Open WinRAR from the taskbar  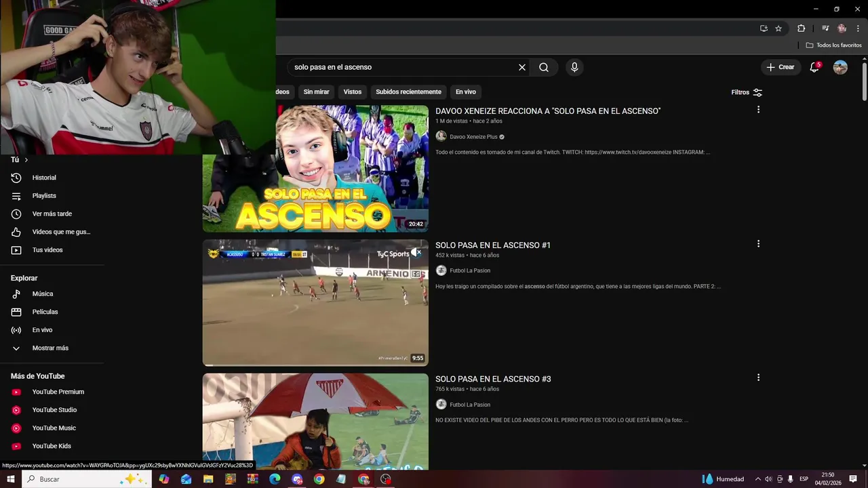point(252,479)
